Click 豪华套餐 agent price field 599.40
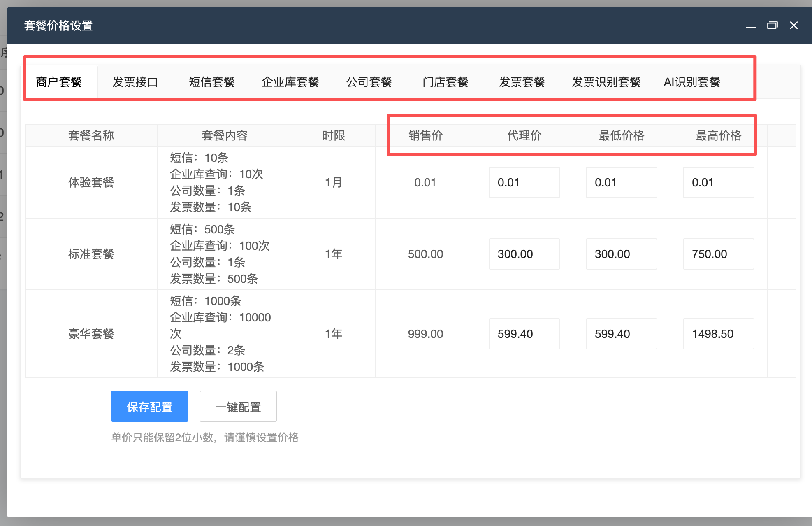The width and height of the screenshot is (812, 526). click(x=524, y=334)
